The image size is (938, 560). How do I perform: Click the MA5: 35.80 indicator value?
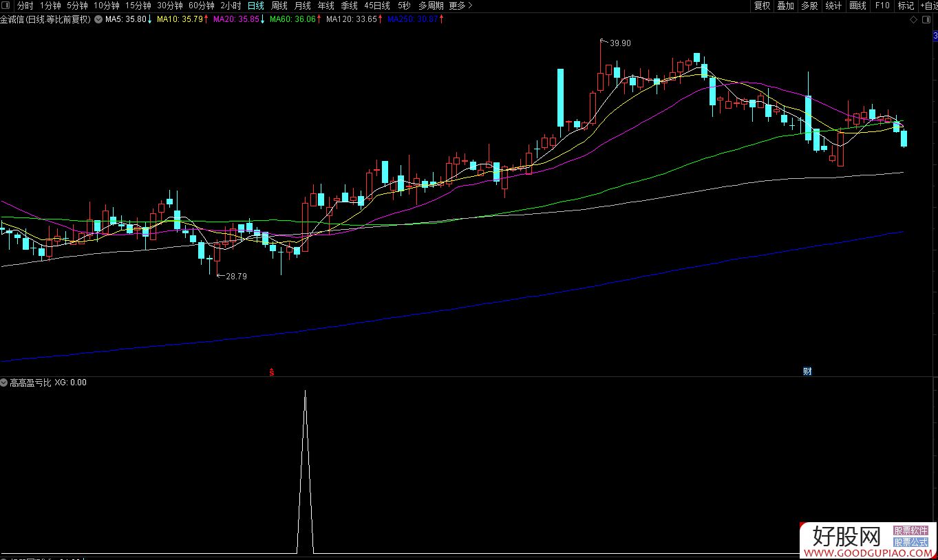pos(129,19)
